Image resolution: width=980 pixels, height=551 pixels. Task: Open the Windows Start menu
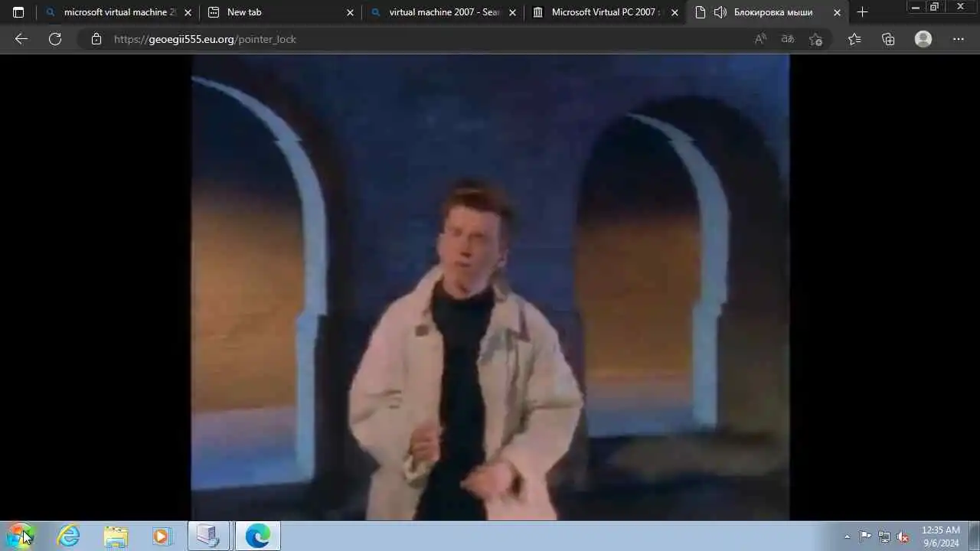click(x=21, y=536)
